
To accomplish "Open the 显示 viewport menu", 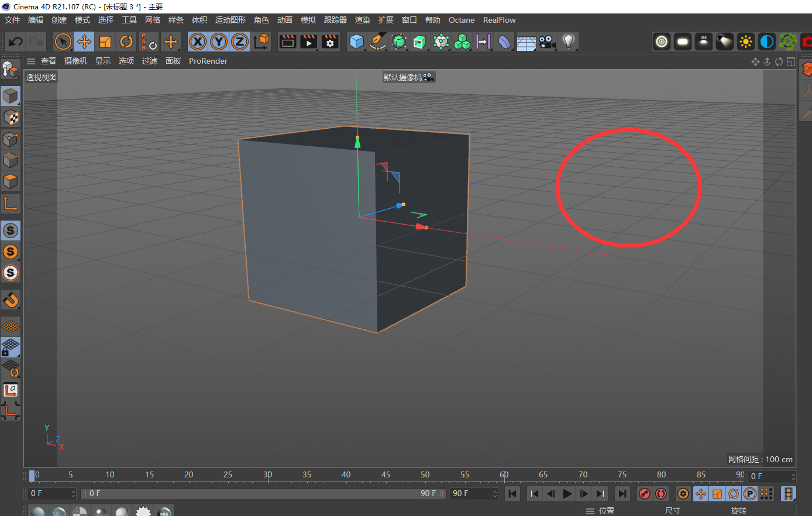I will coord(103,61).
